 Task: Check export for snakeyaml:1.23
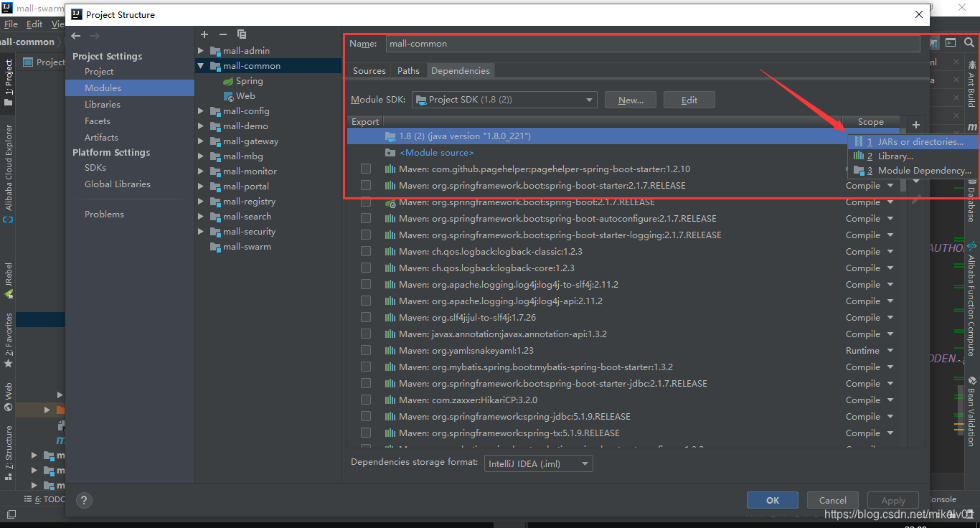click(x=366, y=351)
